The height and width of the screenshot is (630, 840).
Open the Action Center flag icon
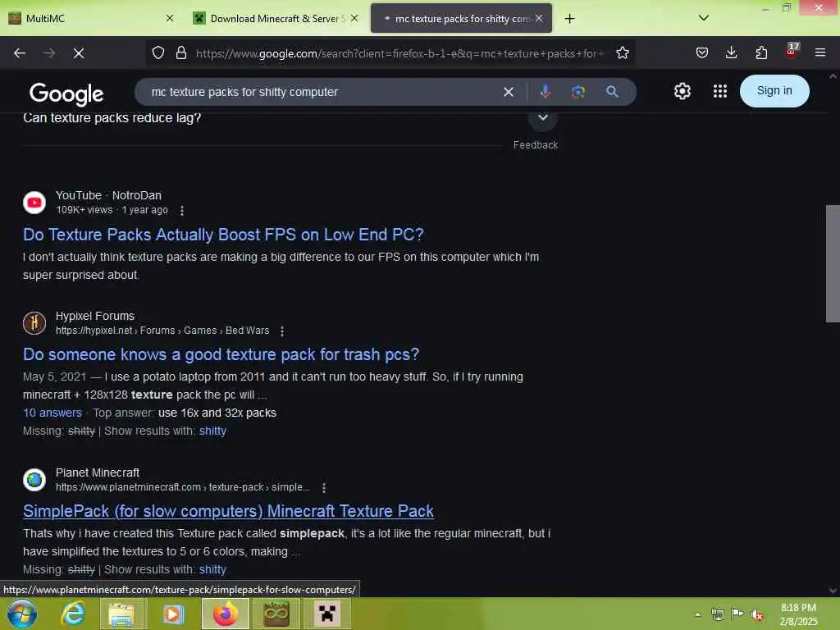click(x=737, y=614)
